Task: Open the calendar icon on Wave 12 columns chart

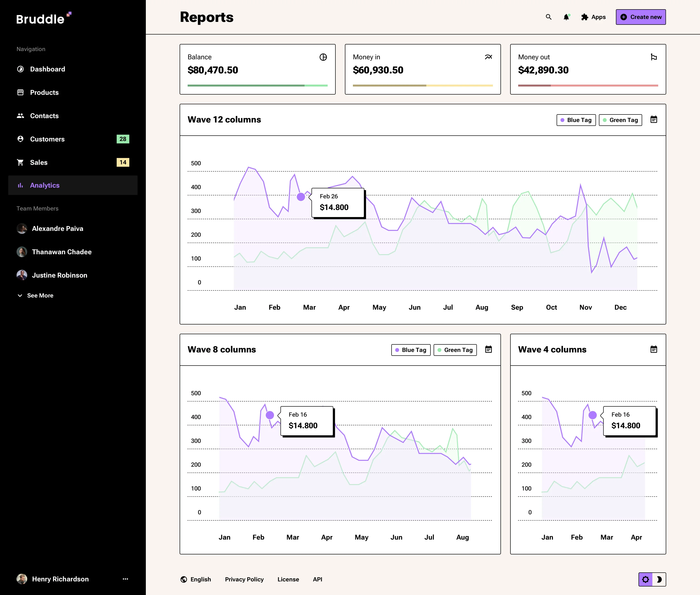Action: point(654,120)
